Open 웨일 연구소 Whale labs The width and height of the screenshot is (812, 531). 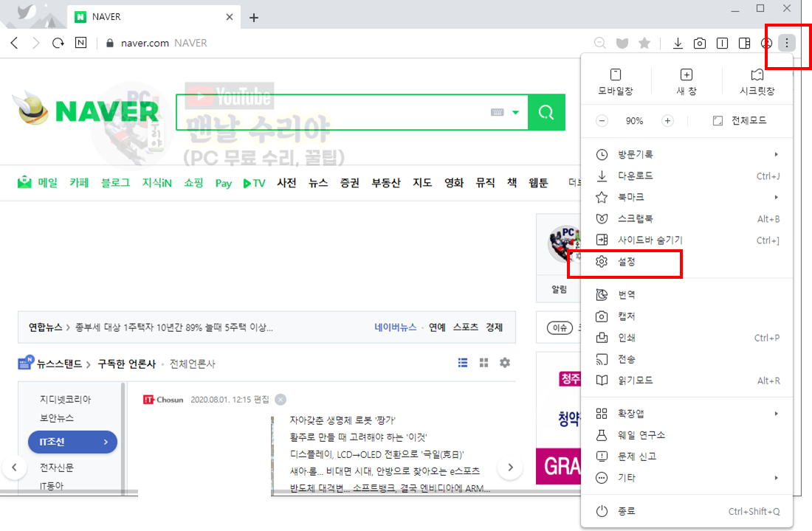click(x=687, y=435)
